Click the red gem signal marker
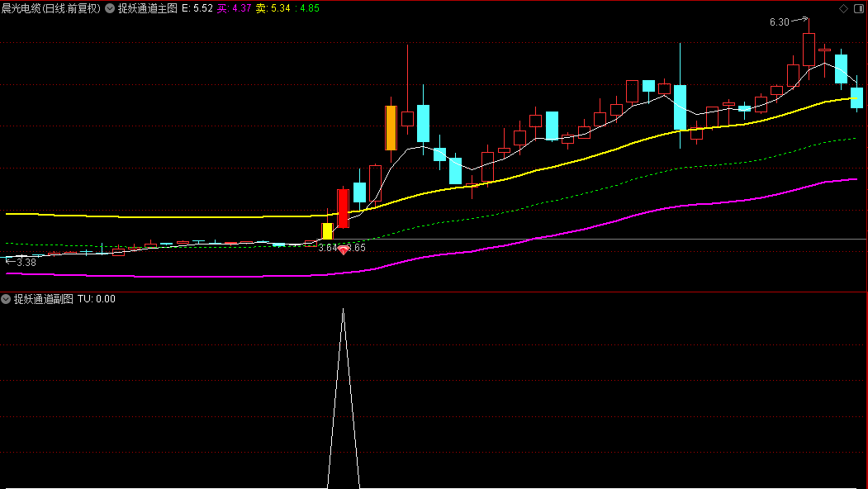Viewport: 868px width, 489px height. pos(344,250)
